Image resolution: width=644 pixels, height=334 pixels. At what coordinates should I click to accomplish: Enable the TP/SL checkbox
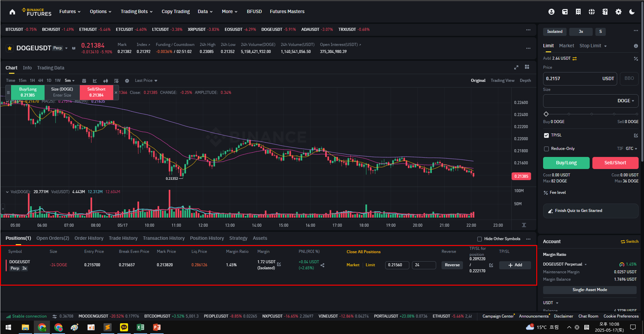[546, 135]
